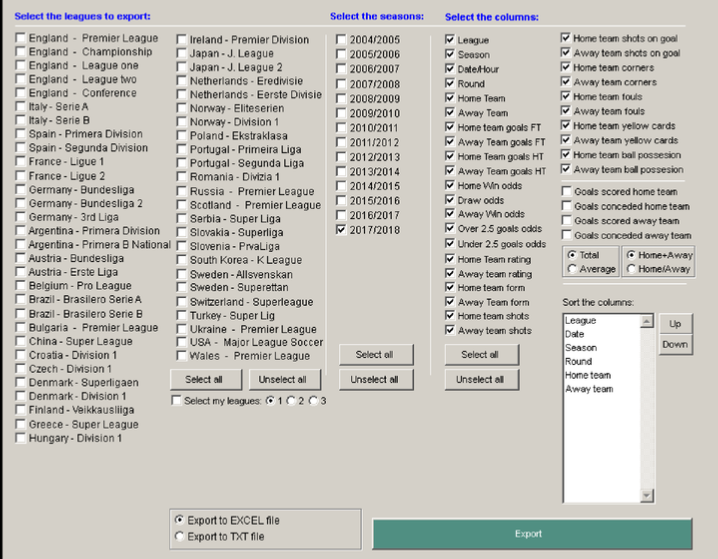The image size is (718, 559).
Task: Check Brazil - Brasilero Serie A
Action: point(21,299)
